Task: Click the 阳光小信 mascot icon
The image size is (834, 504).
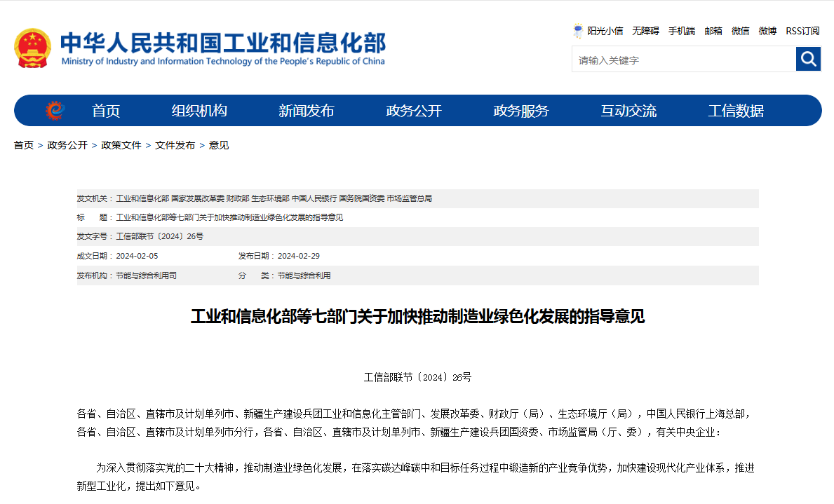Action: 578,31
